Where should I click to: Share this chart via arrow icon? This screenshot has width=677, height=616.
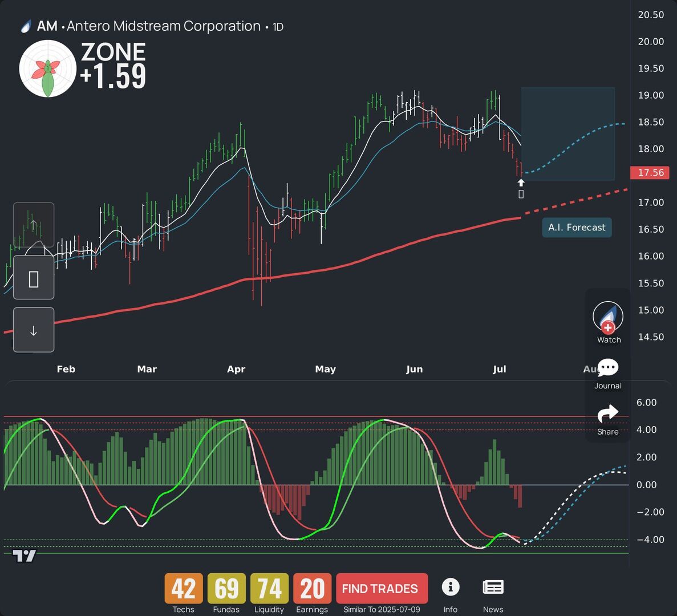coord(608,413)
